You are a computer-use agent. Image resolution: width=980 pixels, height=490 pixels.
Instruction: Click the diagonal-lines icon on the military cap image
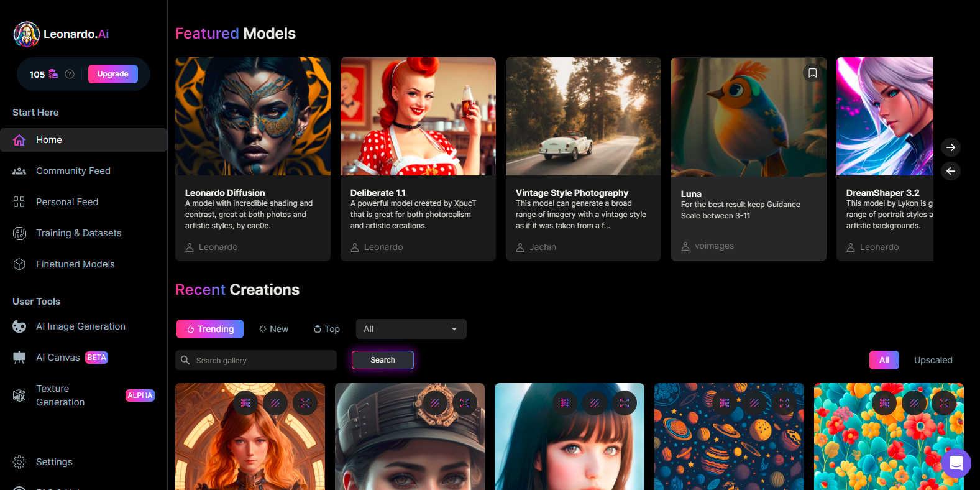point(435,403)
